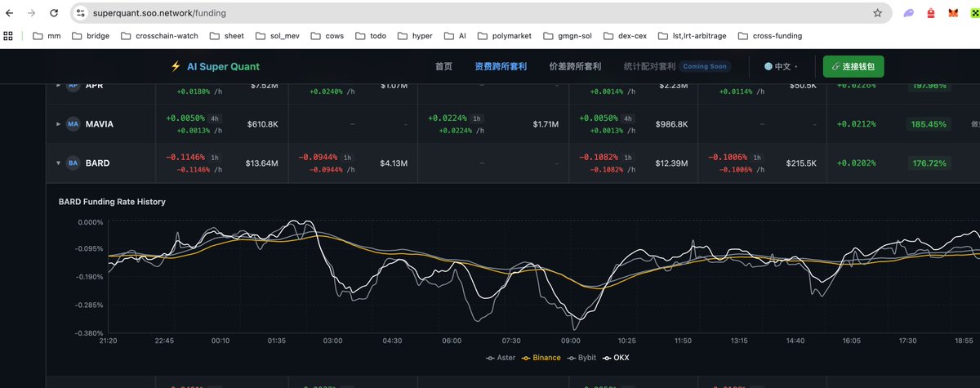Toggle the OKX series in chart legend

pyautogui.click(x=615, y=358)
